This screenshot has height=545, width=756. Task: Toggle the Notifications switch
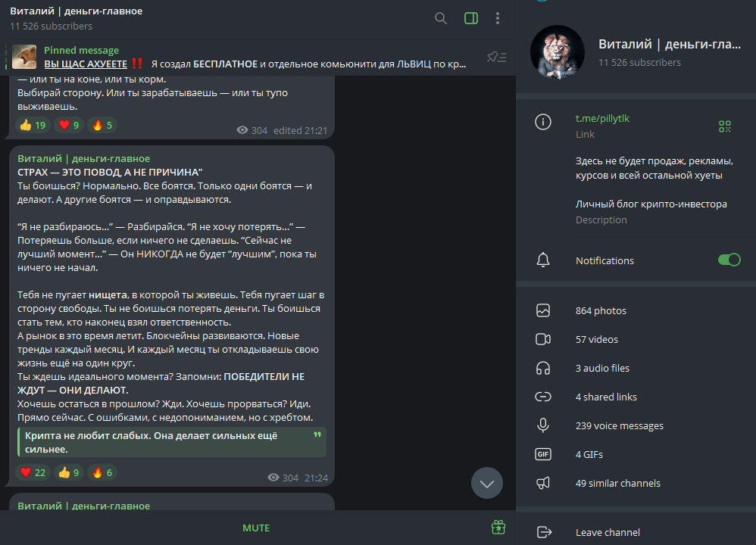(729, 260)
